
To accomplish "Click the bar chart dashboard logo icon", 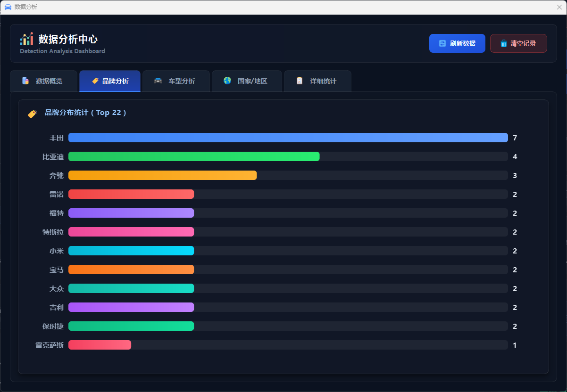I will (26, 39).
